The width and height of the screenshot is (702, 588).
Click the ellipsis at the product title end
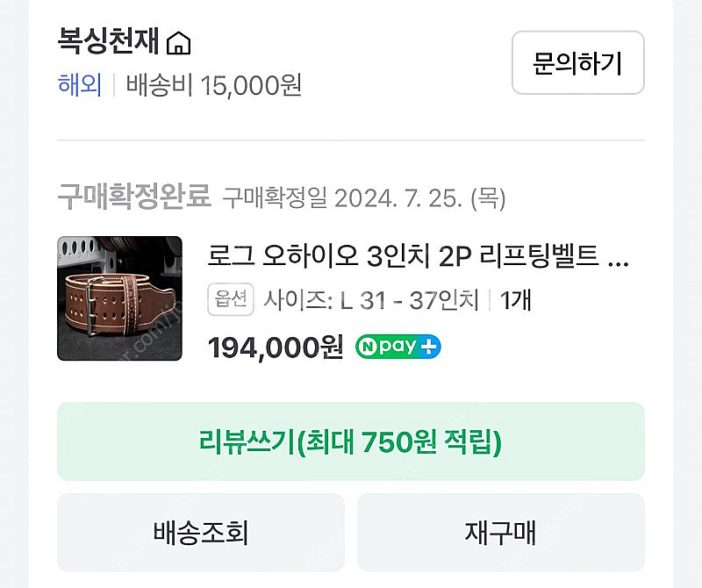pyautogui.click(x=619, y=256)
